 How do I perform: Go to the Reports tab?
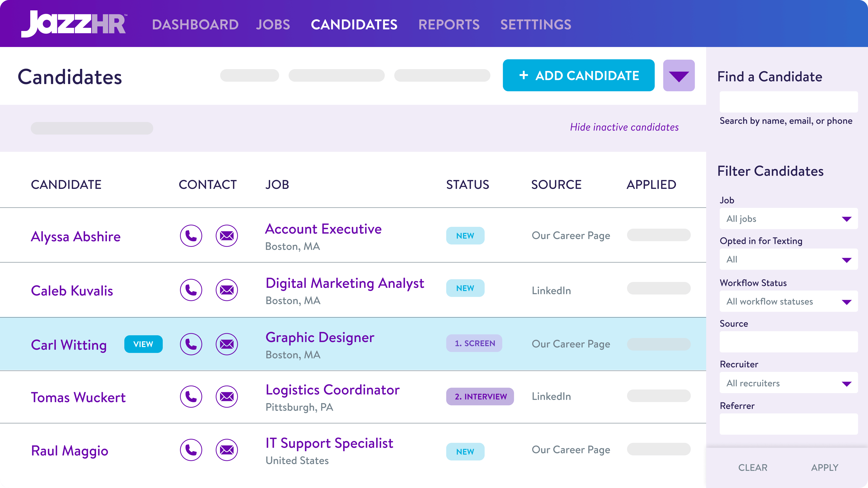pos(449,25)
